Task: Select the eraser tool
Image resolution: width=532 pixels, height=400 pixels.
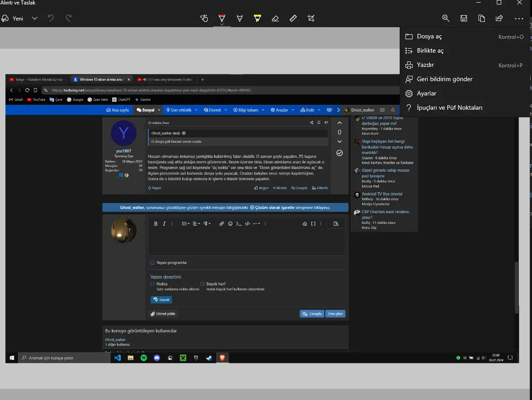Action: pyautogui.click(x=275, y=18)
